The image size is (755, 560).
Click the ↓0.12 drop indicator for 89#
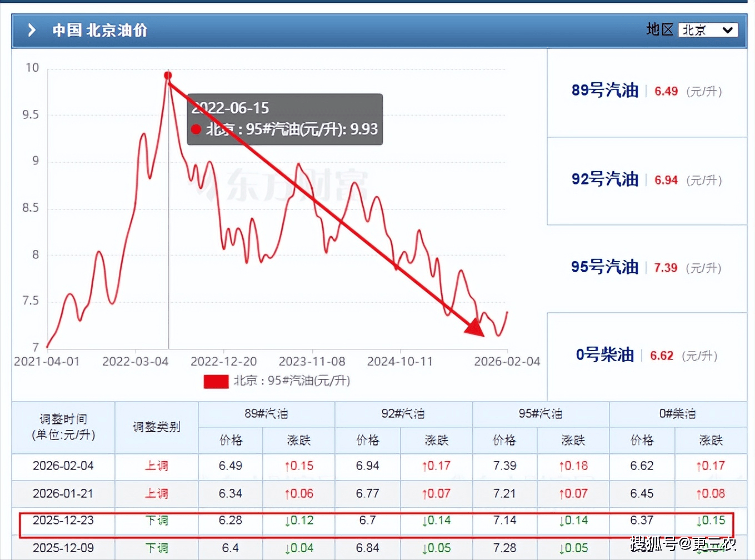[299, 521]
